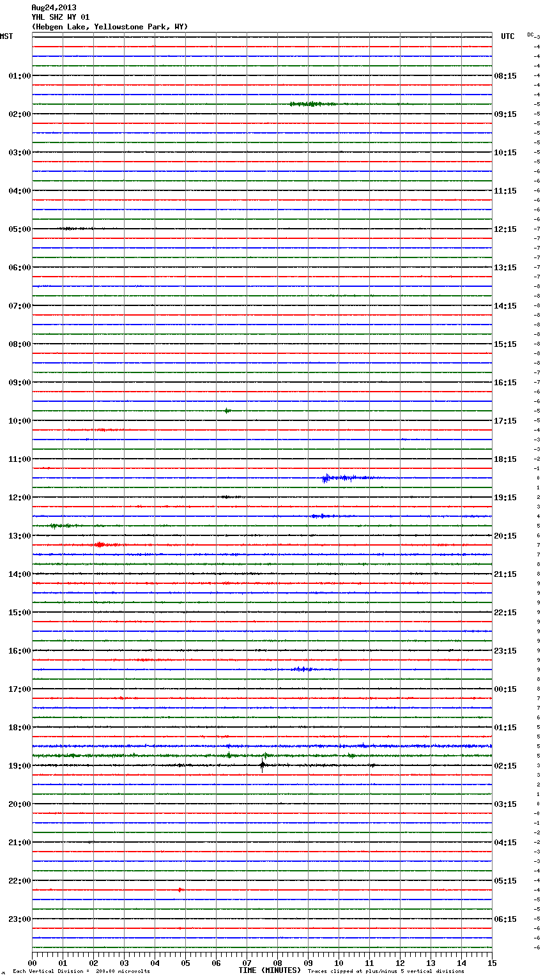
Task: Click the 00:15 UTC hour label
Action: click(x=505, y=689)
